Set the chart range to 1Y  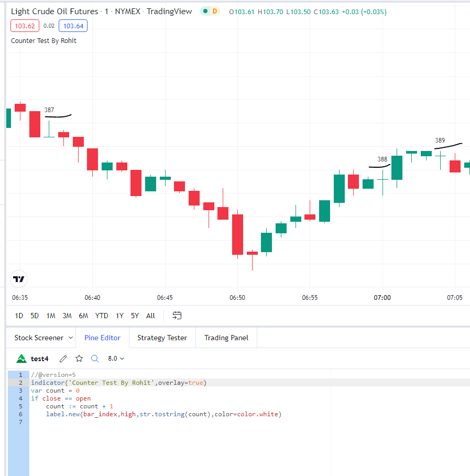click(120, 316)
